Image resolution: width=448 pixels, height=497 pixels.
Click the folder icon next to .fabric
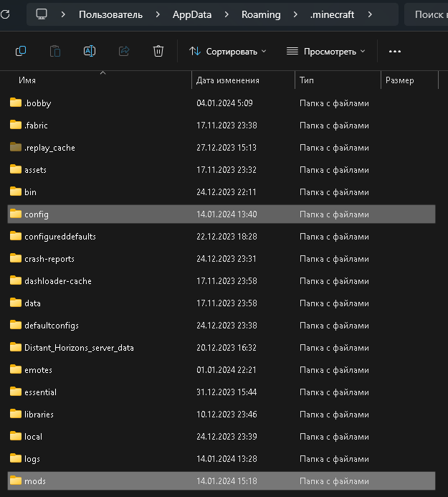(16, 125)
